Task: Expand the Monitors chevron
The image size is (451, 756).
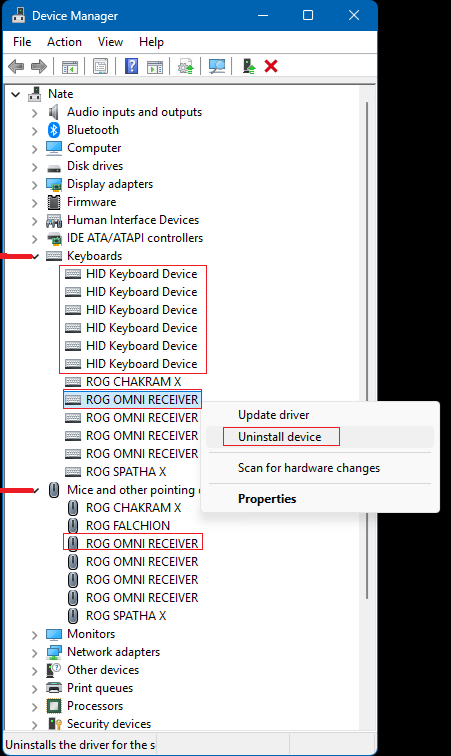Action: pos(34,635)
